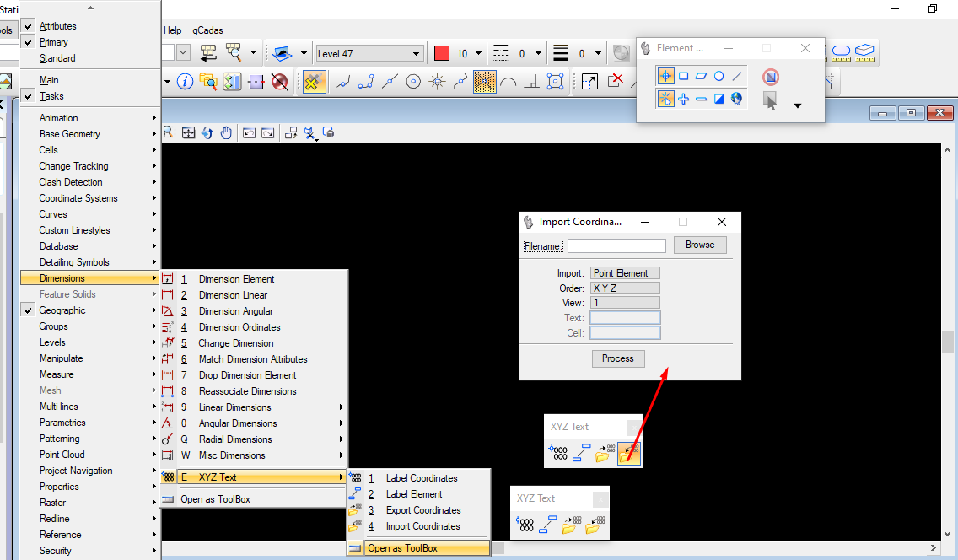Open the Import type Point Element dropdown
Image resolution: width=958 pixels, height=560 pixels.
pos(625,273)
